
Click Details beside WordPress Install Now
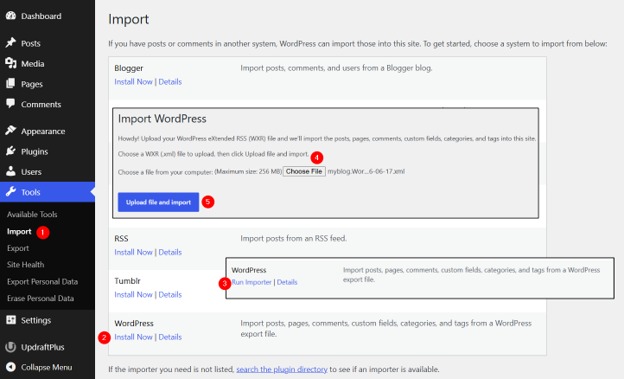(x=170, y=337)
